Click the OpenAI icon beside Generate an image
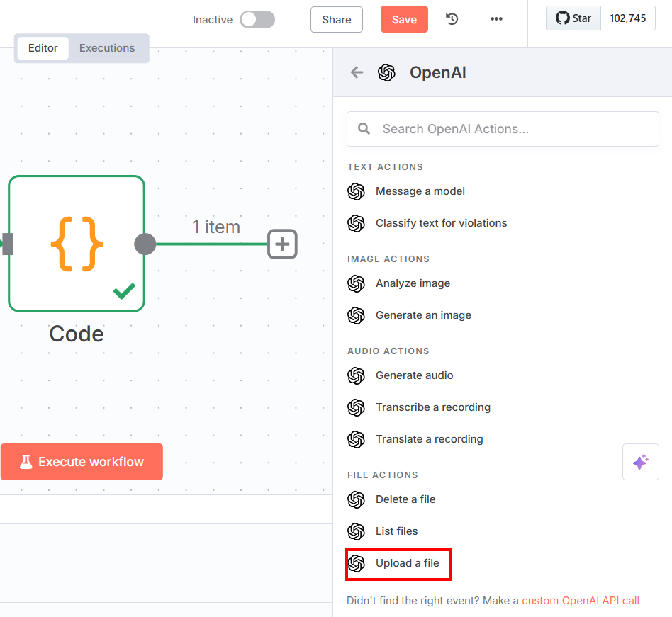Image resolution: width=672 pixels, height=617 pixels. [x=356, y=315]
